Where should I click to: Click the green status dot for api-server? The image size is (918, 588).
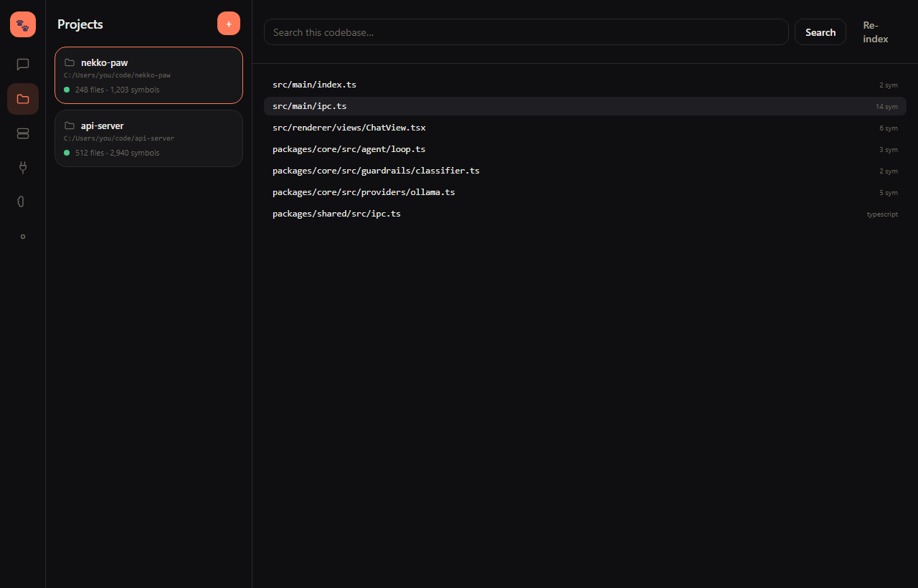(x=67, y=153)
